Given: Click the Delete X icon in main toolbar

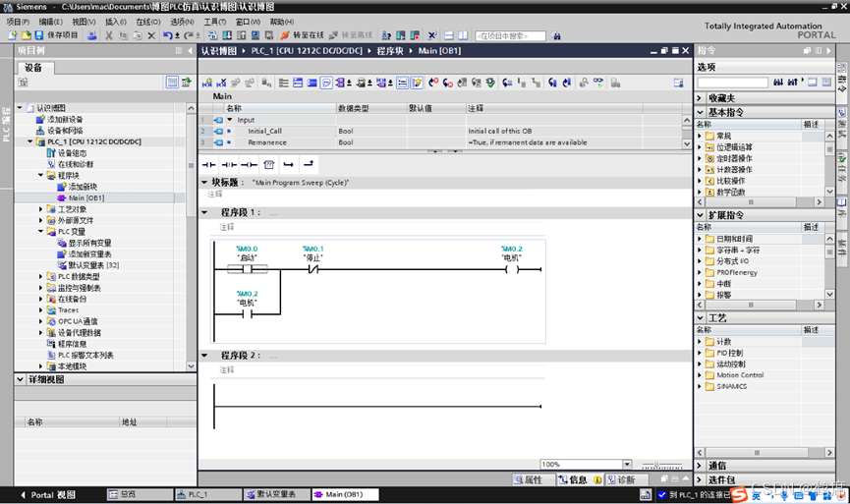Looking at the screenshot, I should tap(151, 35).
